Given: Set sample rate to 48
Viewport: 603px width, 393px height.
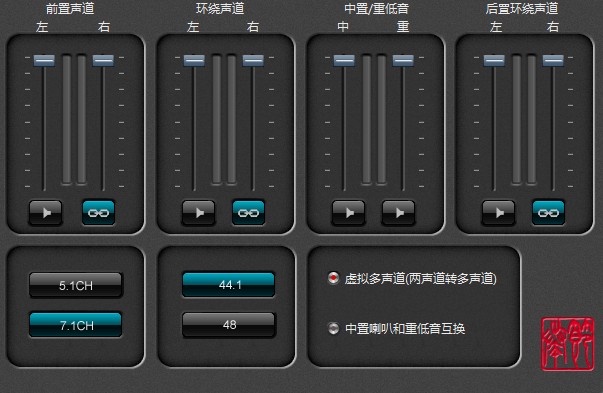Looking at the screenshot, I should 229,325.
